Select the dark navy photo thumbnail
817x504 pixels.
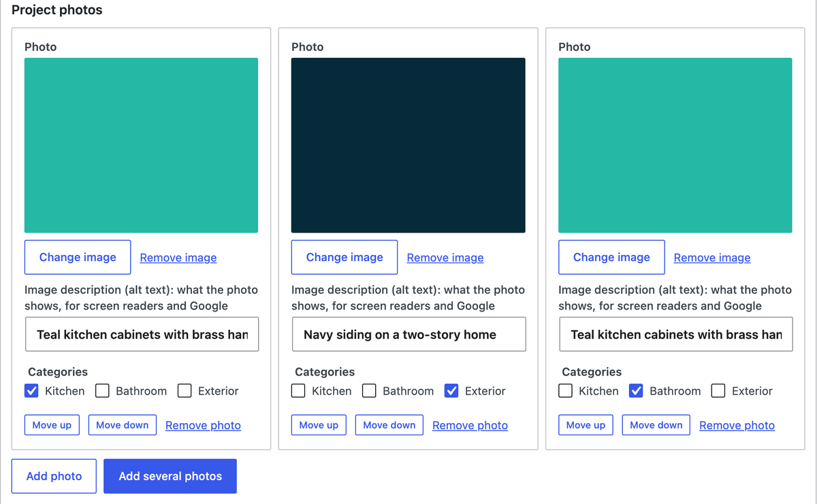pyautogui.click(x=408, y=145)
